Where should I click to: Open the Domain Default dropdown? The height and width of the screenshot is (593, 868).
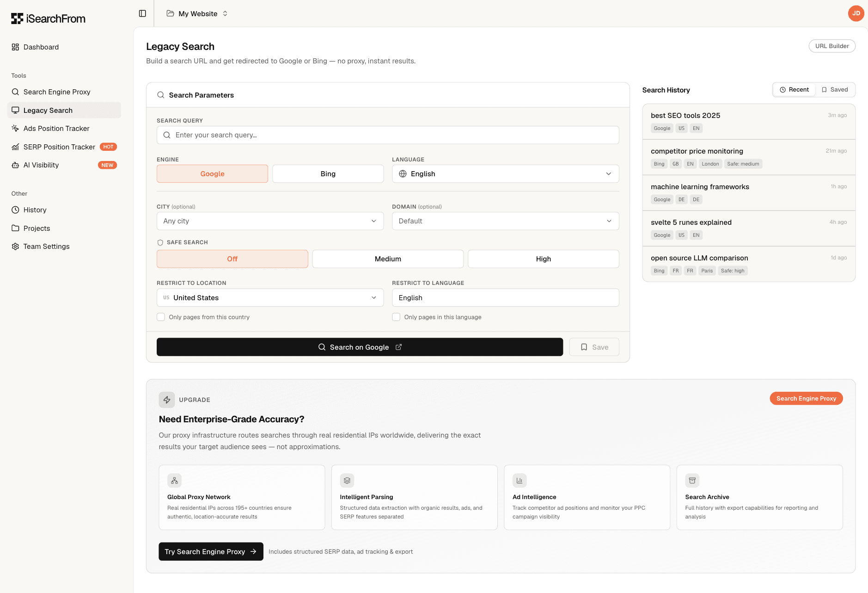[506, 221]
